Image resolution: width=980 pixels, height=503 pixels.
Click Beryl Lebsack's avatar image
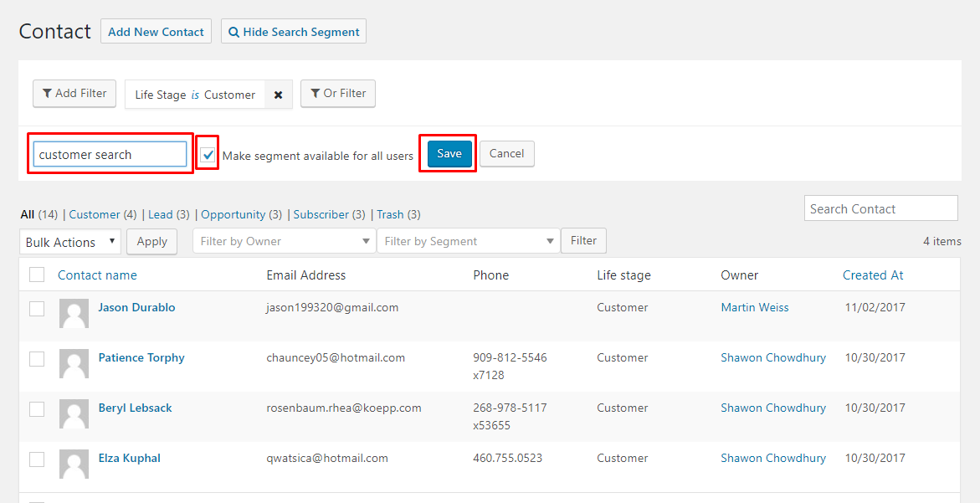74,414
